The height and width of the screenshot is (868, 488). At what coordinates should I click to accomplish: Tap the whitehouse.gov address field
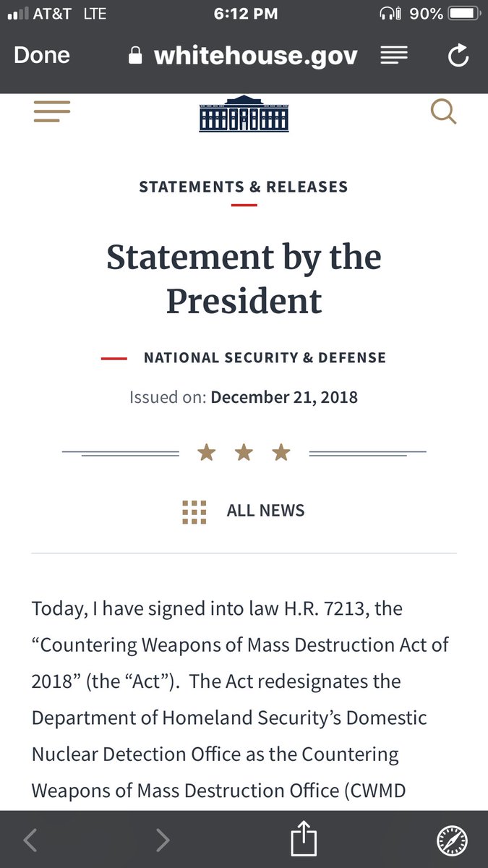(x=255, y=56)
